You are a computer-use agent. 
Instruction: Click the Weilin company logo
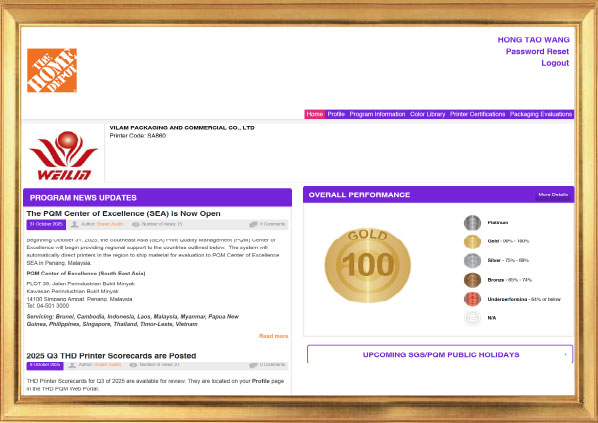pyautogui.click(x=63, y=155)
